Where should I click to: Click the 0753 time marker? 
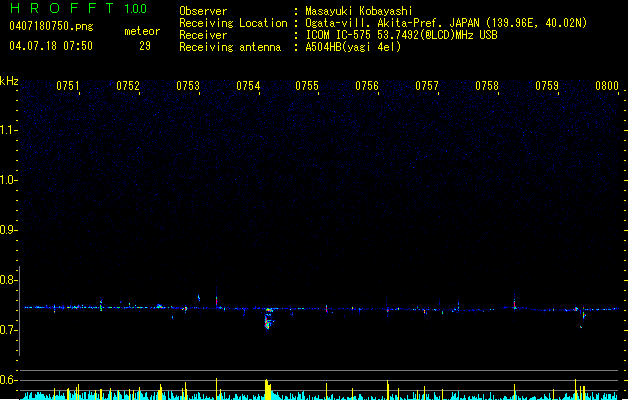[x=188, y=86]
